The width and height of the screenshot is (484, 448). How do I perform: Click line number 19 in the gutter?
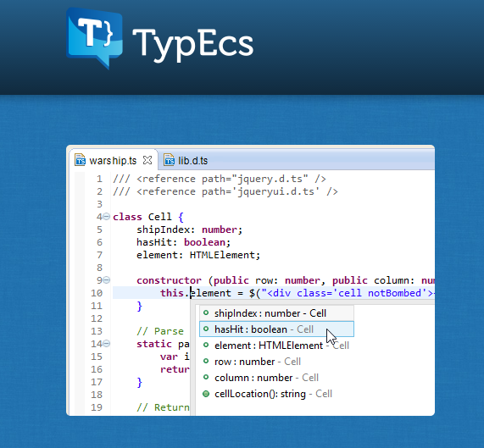[97, 407]
